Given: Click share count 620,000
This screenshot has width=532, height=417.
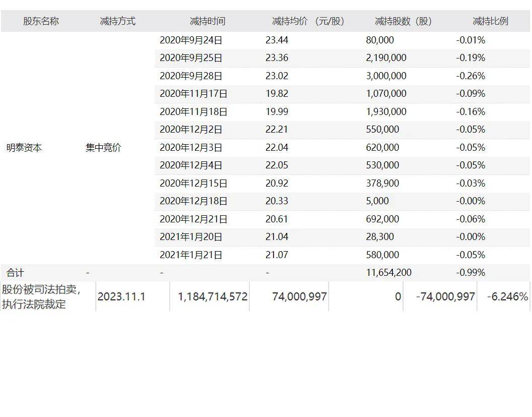Looking at the screenshot, I should pos(382,147).
